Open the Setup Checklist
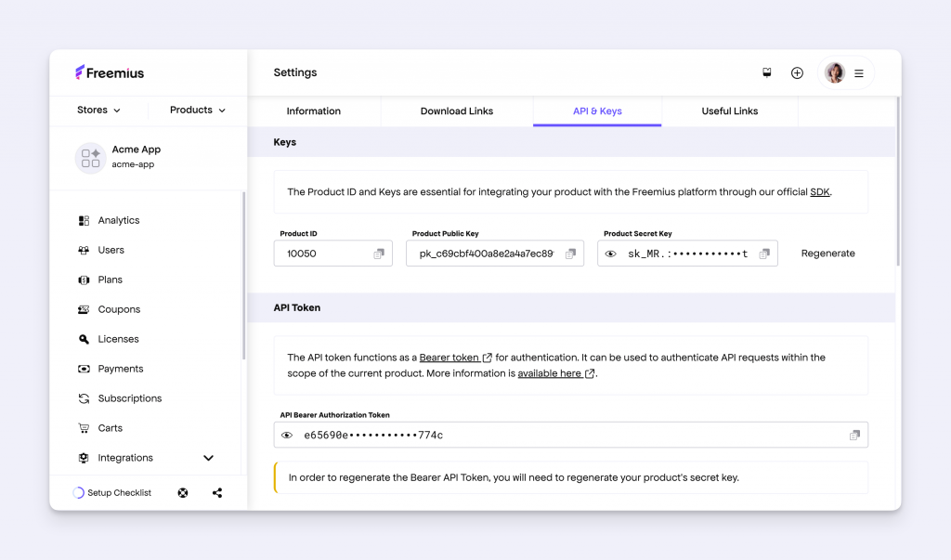951x560 pixels. pyautogui.click(x=119, y=492)
